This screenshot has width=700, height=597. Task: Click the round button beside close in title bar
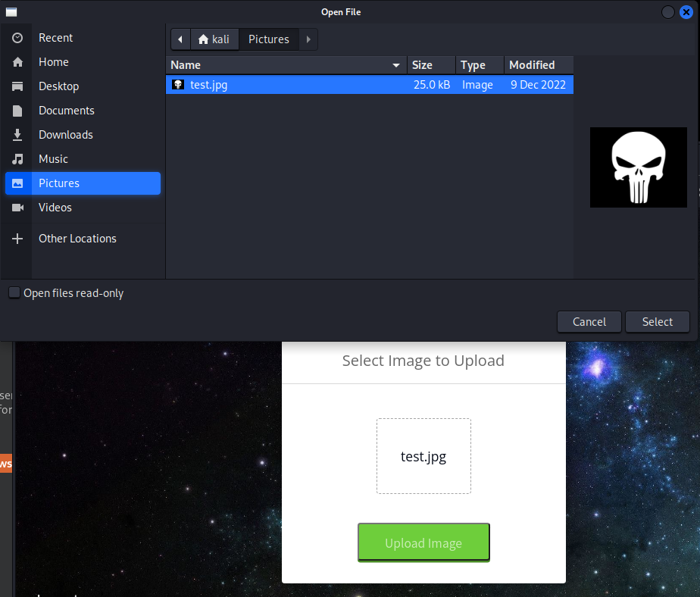[668, 12]
